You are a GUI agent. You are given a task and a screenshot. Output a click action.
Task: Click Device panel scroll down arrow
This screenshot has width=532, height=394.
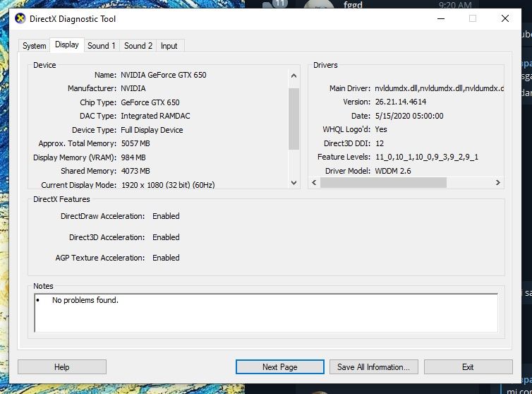[x=294, y=183]
